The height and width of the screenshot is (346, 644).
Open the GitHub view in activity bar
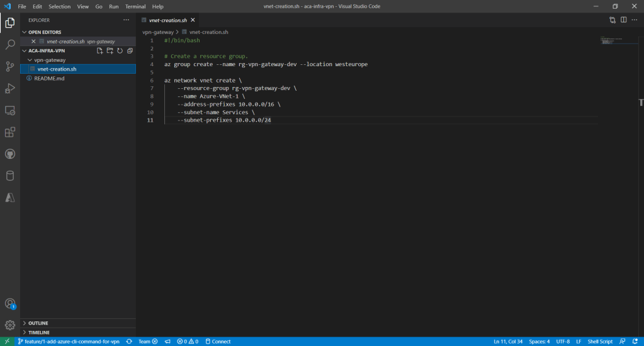tap(10, 154)
